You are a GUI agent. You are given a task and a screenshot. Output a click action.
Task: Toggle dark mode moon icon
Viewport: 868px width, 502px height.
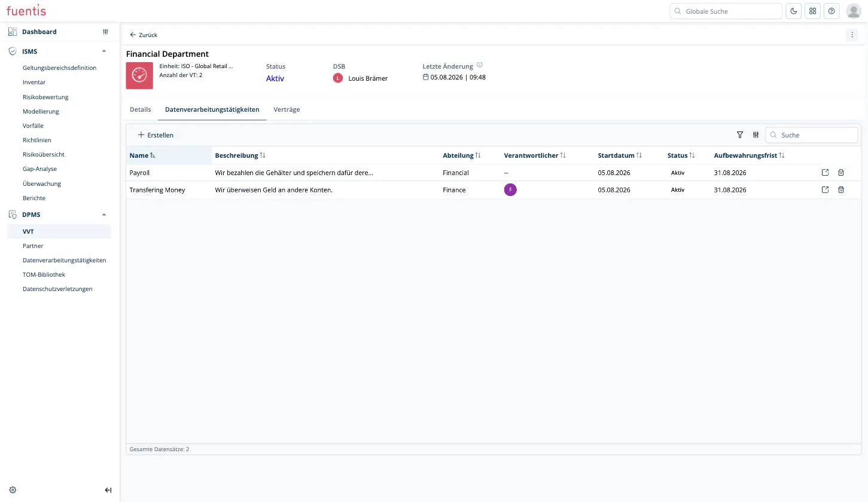(794, 11)
